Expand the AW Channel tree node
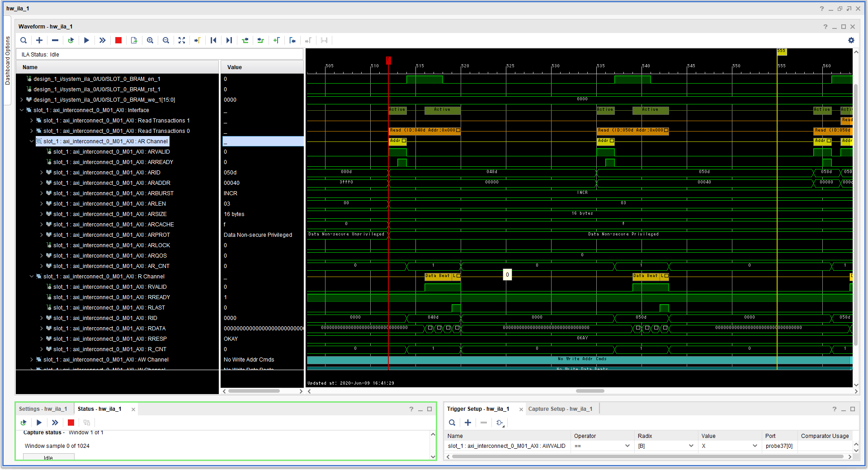This screenshot has width=868, height=470. 32,360
